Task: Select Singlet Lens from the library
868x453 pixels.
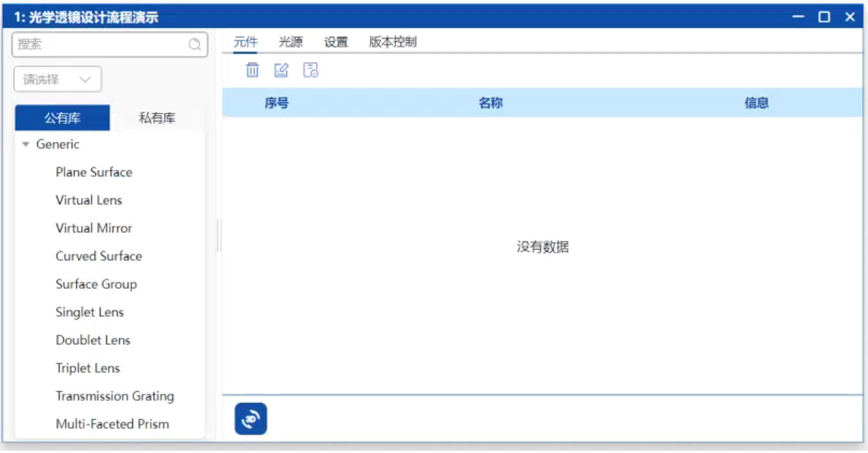Action: pyautogui.click(x=90, y=313)
